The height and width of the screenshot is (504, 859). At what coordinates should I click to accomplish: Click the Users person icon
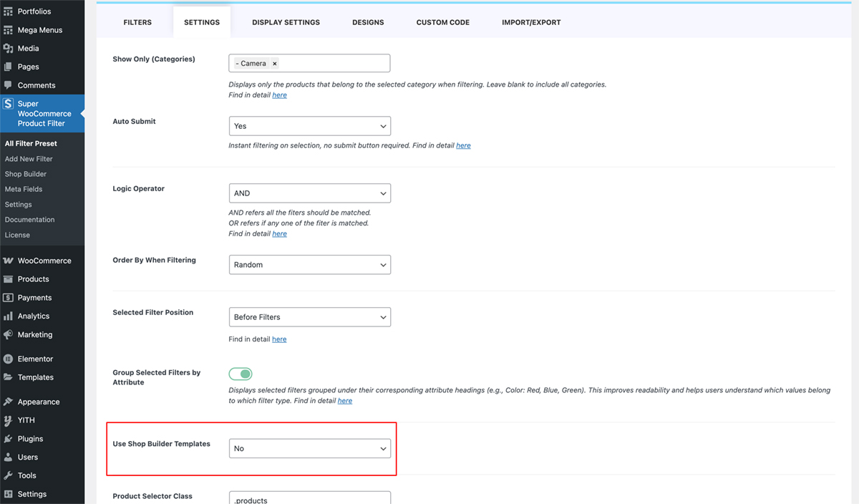9,457
